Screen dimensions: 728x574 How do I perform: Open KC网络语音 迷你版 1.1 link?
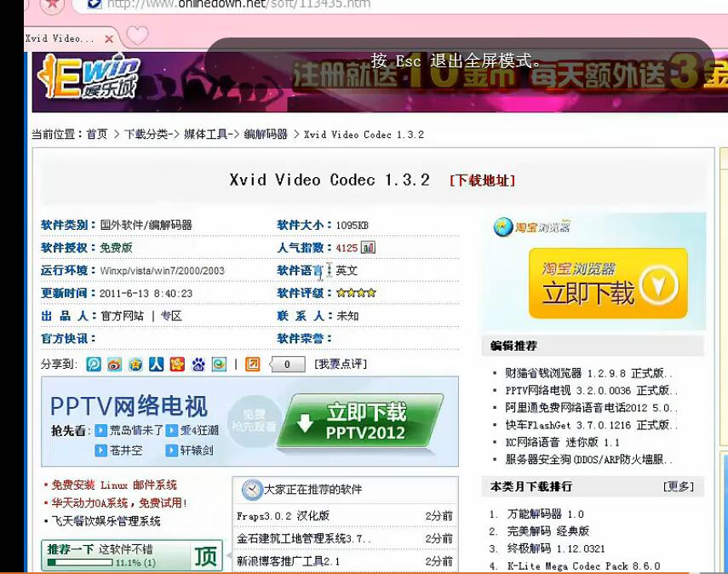(562, 442)
